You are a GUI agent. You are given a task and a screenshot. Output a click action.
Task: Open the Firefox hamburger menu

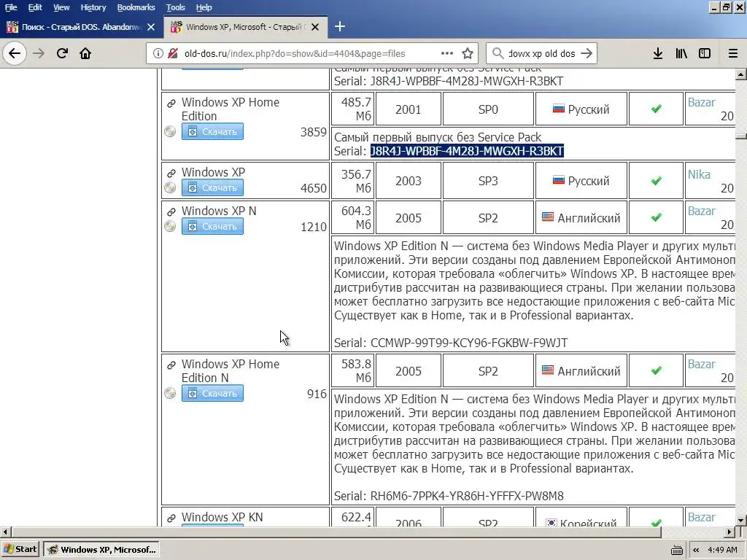point(733,53)
